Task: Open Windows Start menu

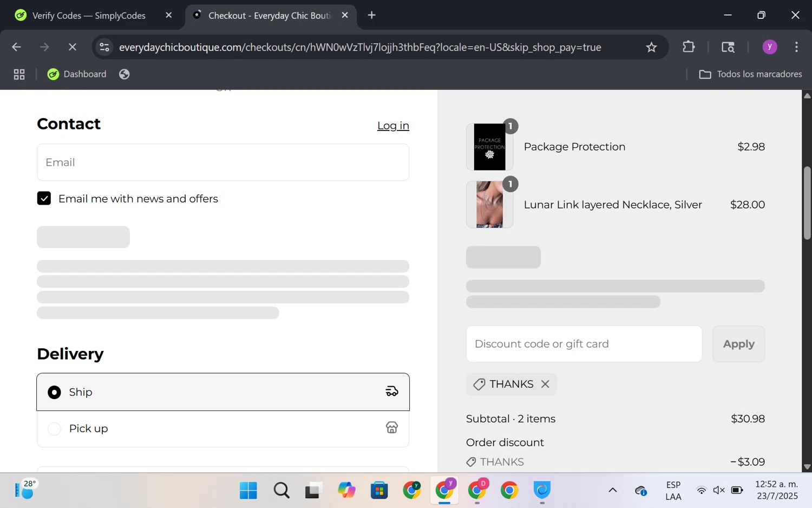Action: click(x=248, y=491)
